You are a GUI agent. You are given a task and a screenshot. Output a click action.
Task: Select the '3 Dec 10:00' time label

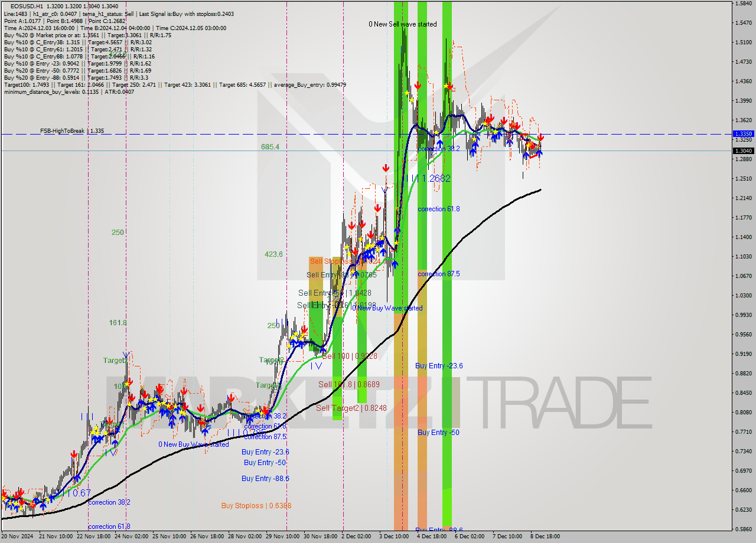tap(393, 537)
